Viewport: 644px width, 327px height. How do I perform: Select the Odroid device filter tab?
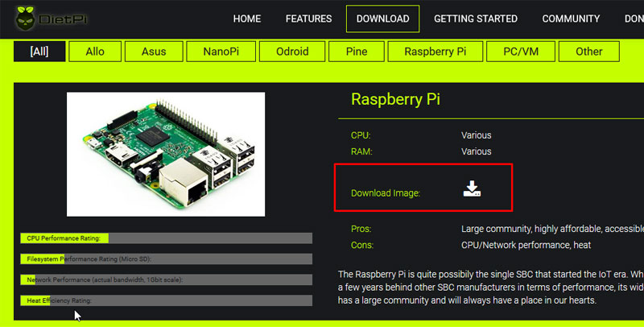coord(292,52)
